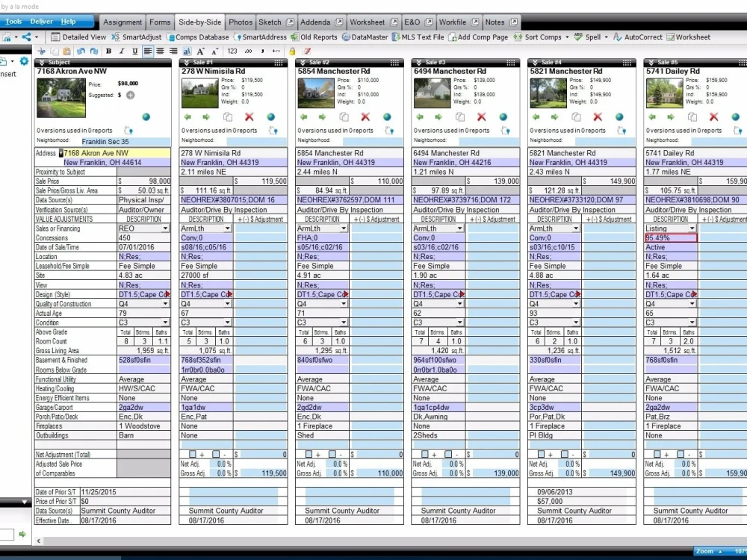
Task: Check Sale #3 minus net adjustment checkbox
Action: pos(448,454)
